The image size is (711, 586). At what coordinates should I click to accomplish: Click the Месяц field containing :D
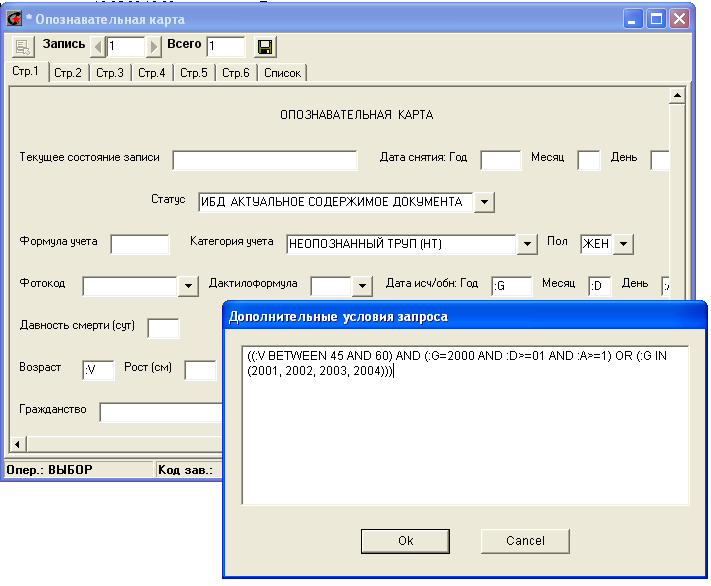[599, 286]
